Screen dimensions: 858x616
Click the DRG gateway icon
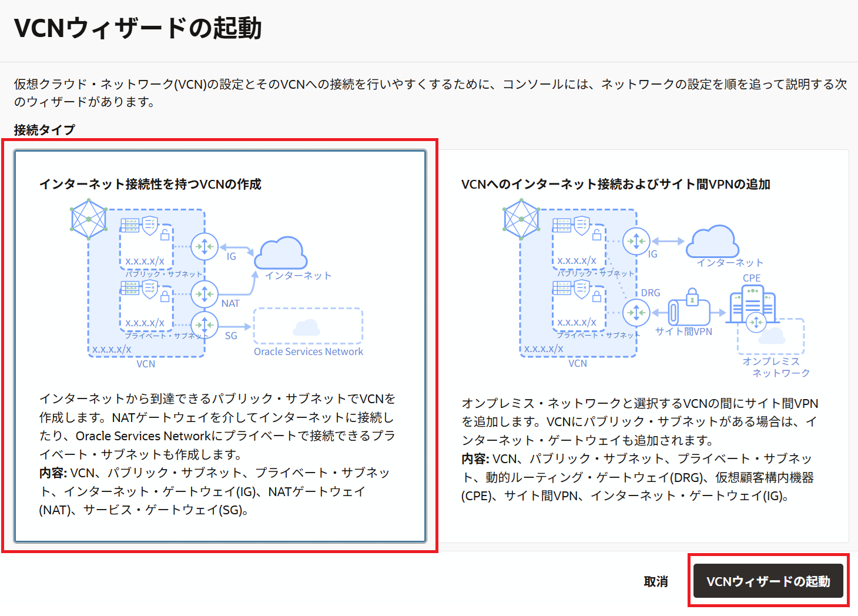coord(636,312)
